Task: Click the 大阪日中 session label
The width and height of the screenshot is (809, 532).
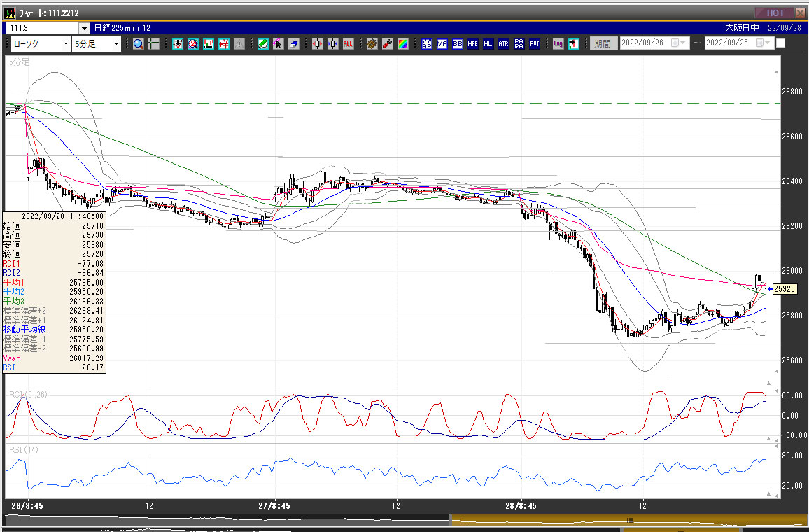Action: pyautogui.click(x=742, y=29)
